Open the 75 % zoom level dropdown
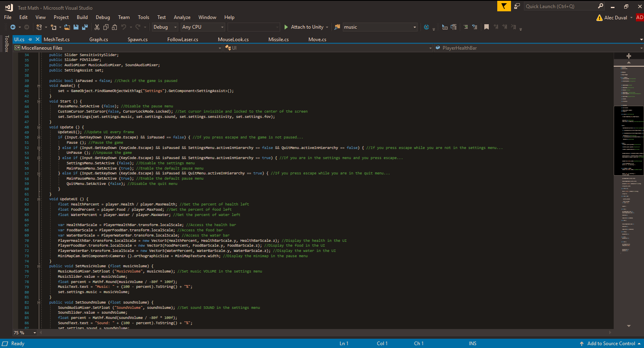This screenshot has height=348, width=644. (35, 333)
